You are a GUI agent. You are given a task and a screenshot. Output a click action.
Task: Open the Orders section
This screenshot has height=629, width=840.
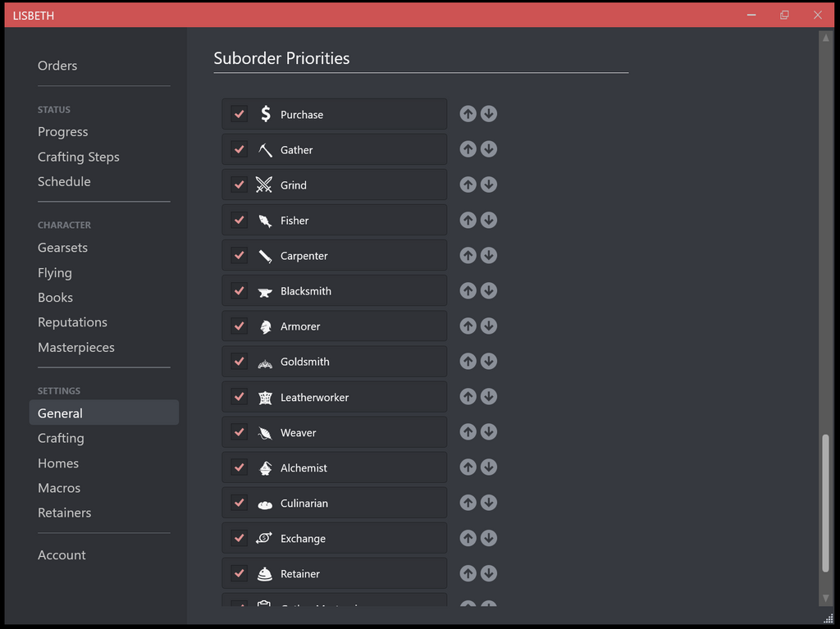(x=57, y=66)
